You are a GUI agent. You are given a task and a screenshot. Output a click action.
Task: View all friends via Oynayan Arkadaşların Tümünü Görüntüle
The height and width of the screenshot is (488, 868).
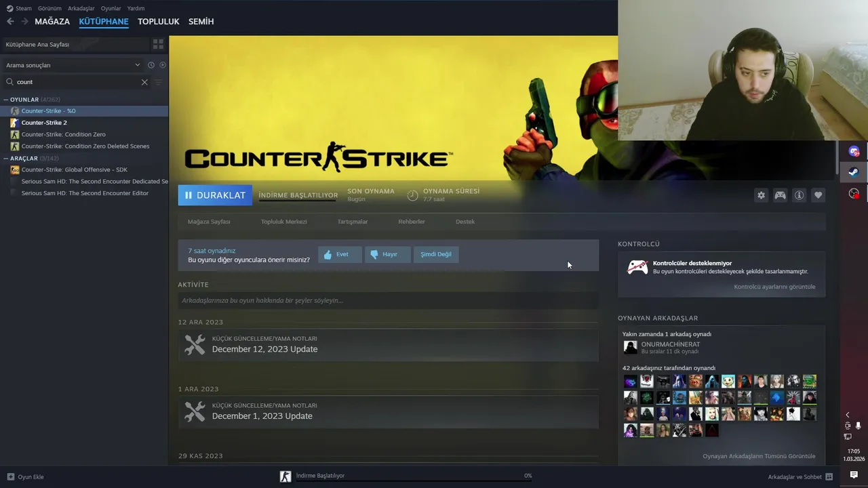[759, 456]
